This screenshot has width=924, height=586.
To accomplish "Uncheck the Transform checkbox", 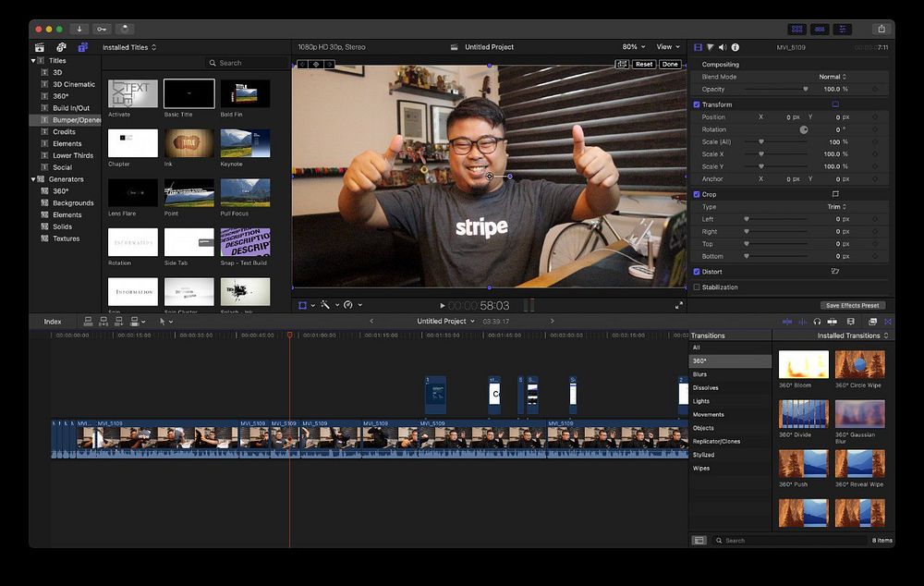I will pos(697,104).
